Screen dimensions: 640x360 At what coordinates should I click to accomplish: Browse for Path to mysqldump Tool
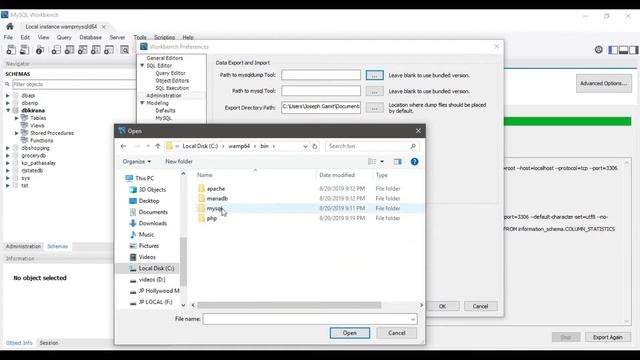(x=374, y=76)
